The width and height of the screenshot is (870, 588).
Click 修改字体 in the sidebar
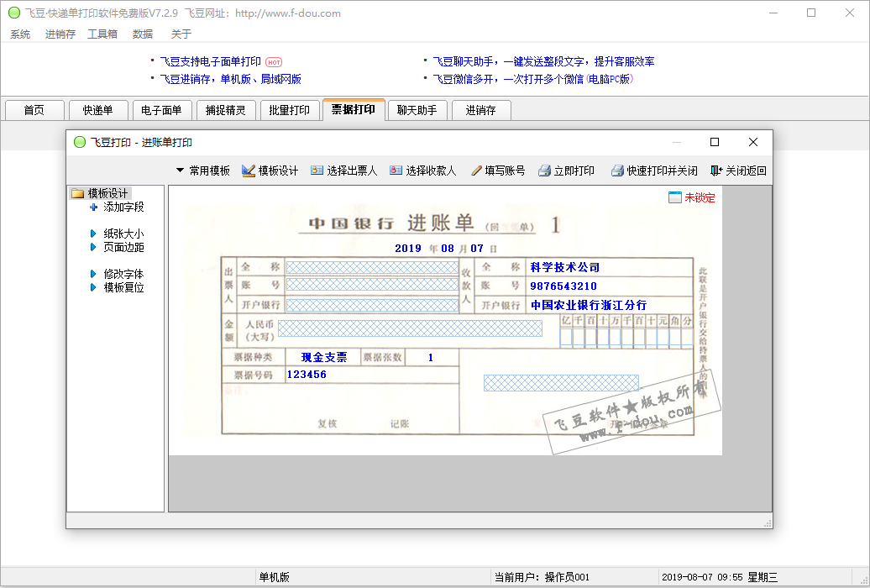[123, 274]
